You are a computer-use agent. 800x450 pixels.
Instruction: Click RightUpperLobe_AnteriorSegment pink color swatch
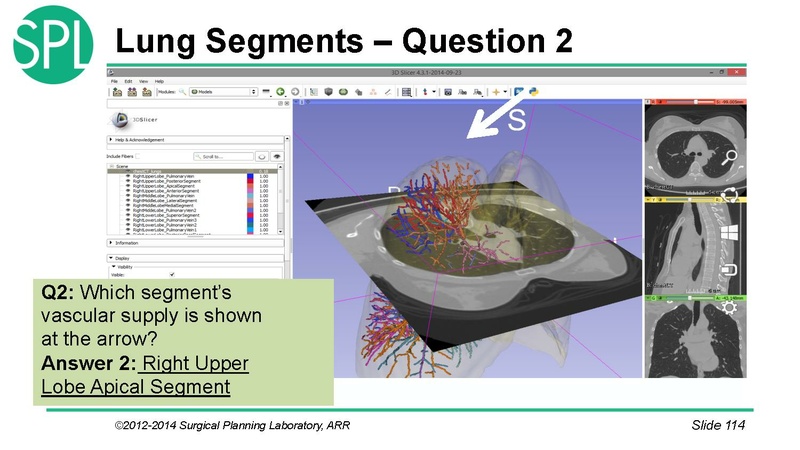coord(250,191)
